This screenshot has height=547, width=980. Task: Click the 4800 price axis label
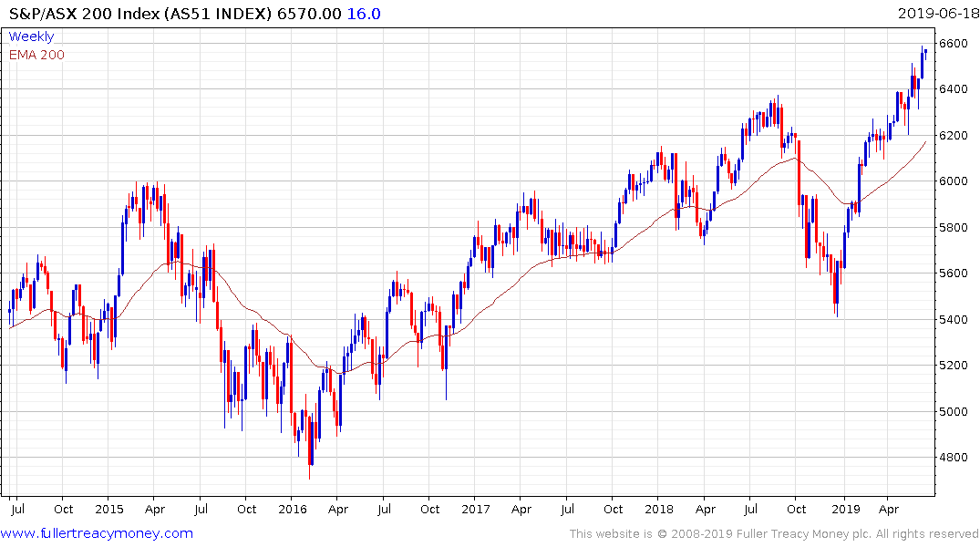[x=954, y=457]
